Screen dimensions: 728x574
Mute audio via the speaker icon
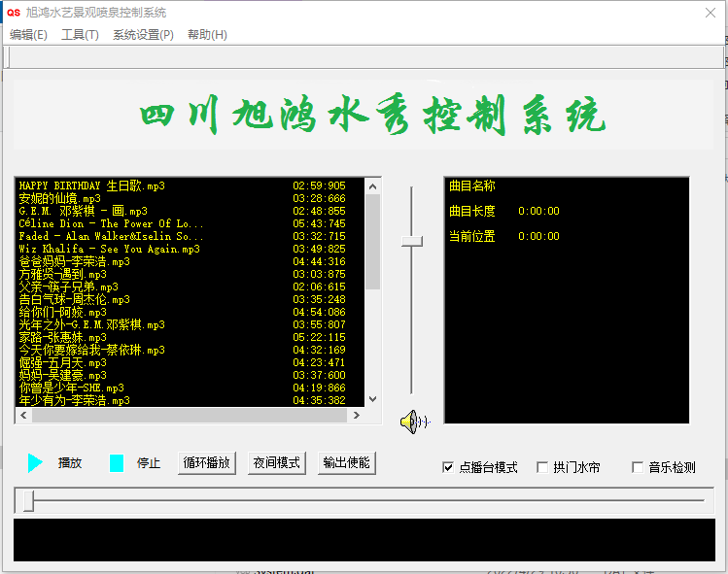[x=413, y=421]
